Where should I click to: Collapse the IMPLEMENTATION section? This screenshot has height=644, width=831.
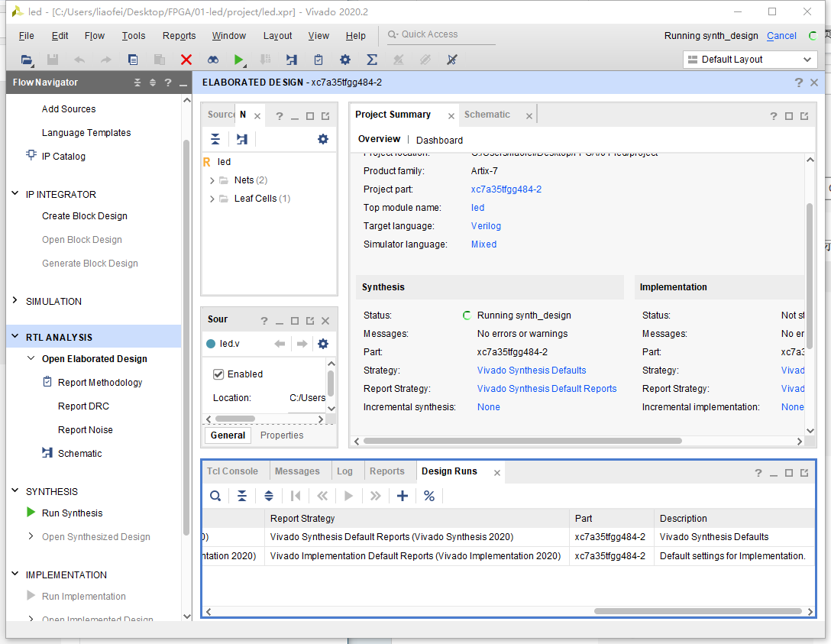coord(15,574)
